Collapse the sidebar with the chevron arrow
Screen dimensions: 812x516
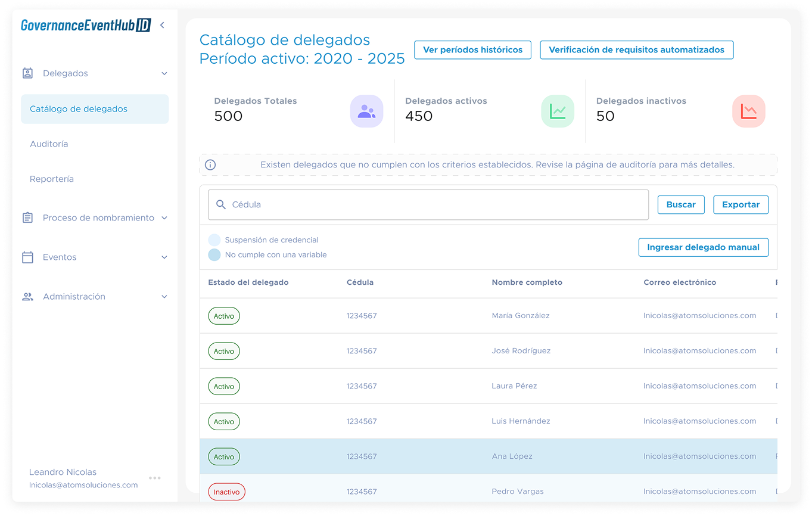pos(162,25)
